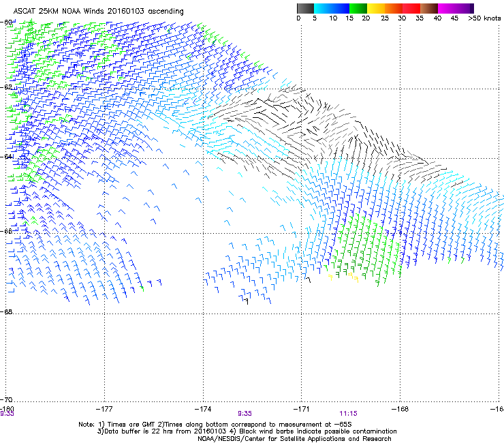
Task: Click the '>50 knots' legend label
Action: coord(484,18)
